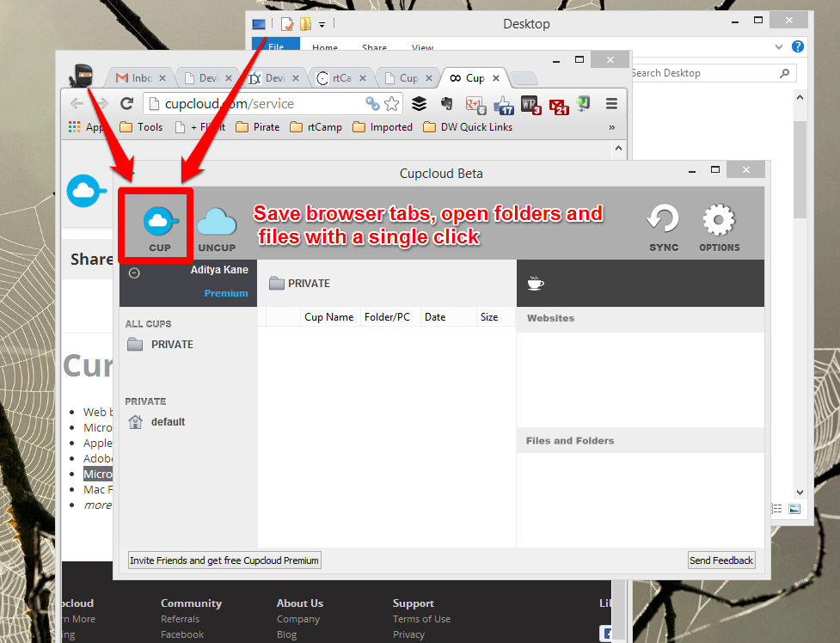Click the Evernote elephant extension icon

pos(446,103)
